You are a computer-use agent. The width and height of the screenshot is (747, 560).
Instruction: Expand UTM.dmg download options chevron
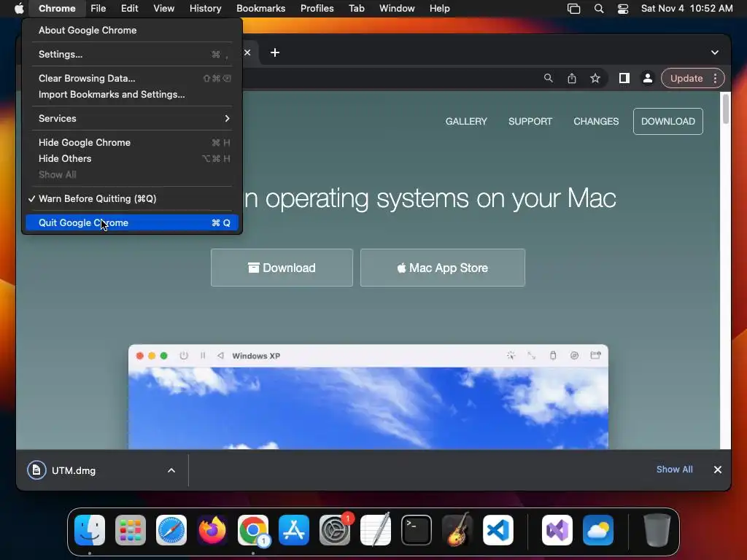tap(171, 470)
